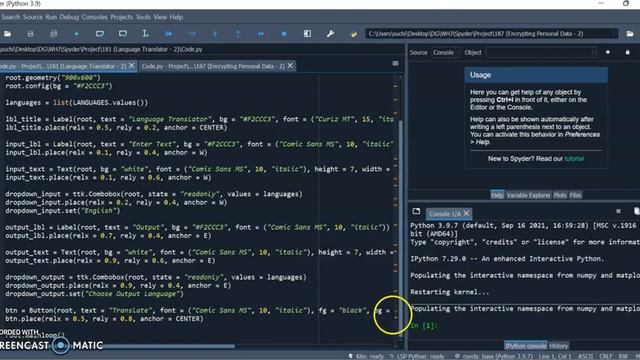
Task: Click the CRLF line ending indicator
Action: pos(605,356)
